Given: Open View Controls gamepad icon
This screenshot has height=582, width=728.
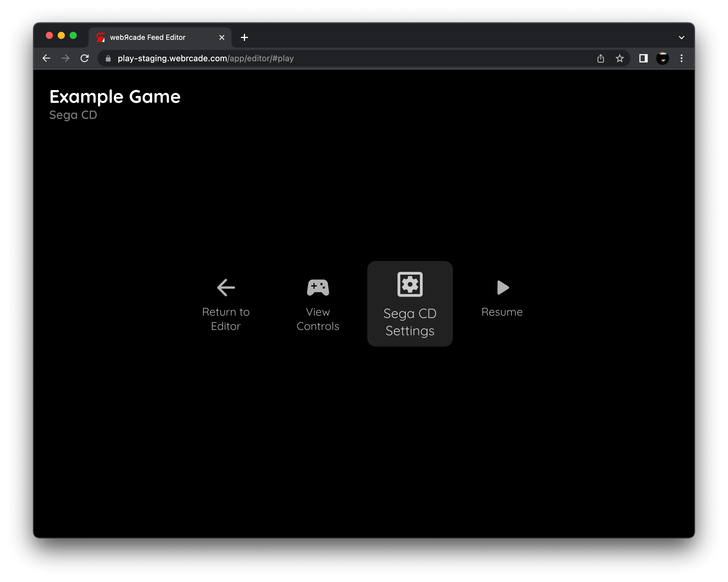Looking at the screenshot, I should pyautogui.click(x=318, y=287).
